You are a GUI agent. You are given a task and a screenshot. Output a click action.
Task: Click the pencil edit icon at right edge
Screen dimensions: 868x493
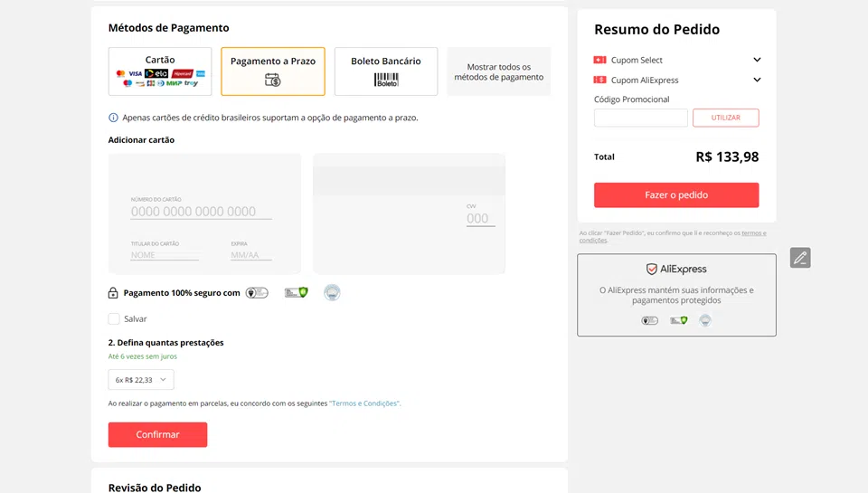(x=800, y=258)
